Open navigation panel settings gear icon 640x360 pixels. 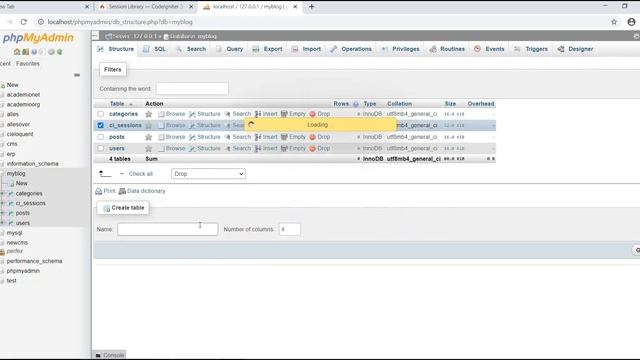pos(51,52)
